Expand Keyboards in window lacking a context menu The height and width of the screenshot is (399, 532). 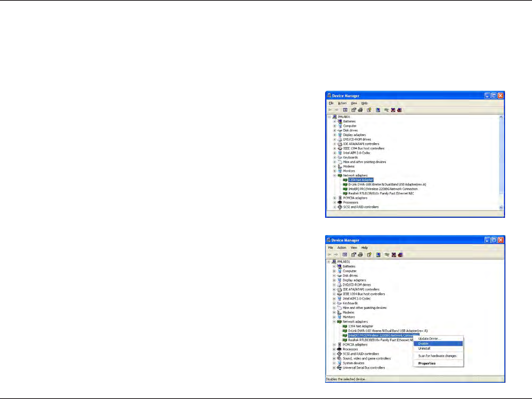coord(335,157)
